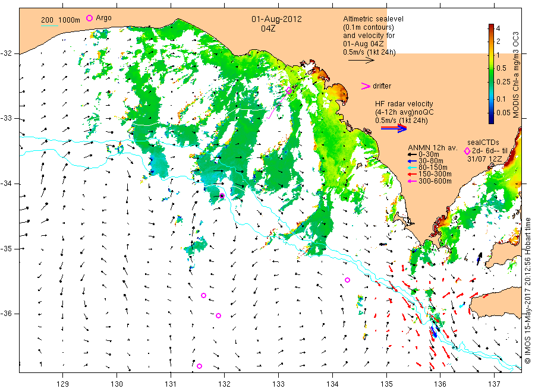Click the IMOS copyright timestamp text
Screen dimensions: 535x392
[528, 291]
